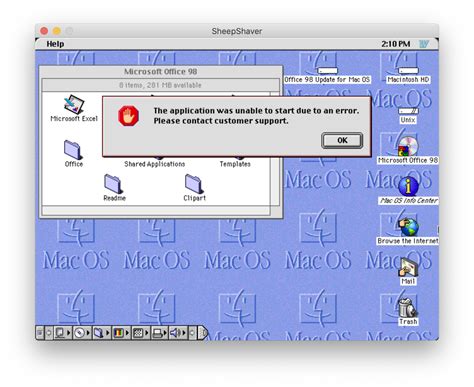Open the sound volume control strip module

point(178,333)
